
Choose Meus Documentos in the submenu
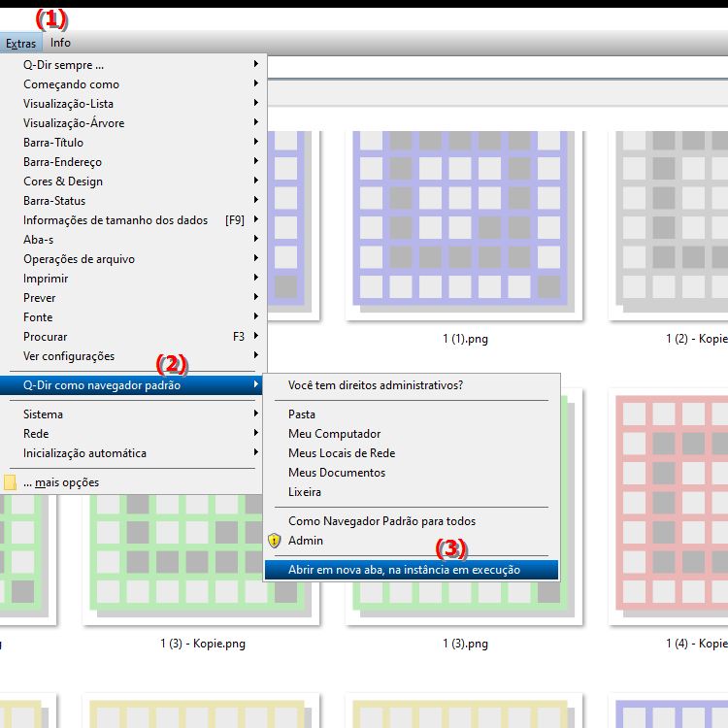point(412,473)
